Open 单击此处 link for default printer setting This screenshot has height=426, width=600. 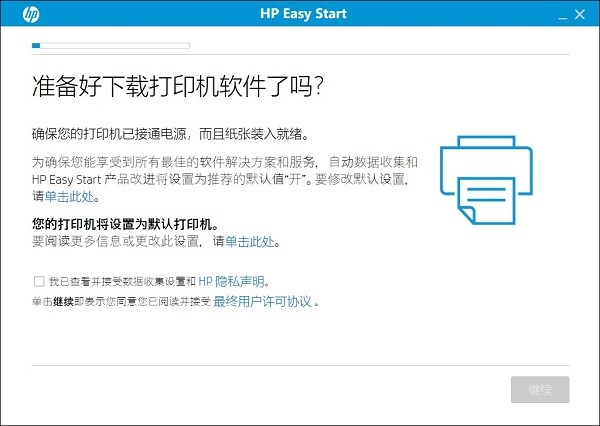[x=250, y=242]
